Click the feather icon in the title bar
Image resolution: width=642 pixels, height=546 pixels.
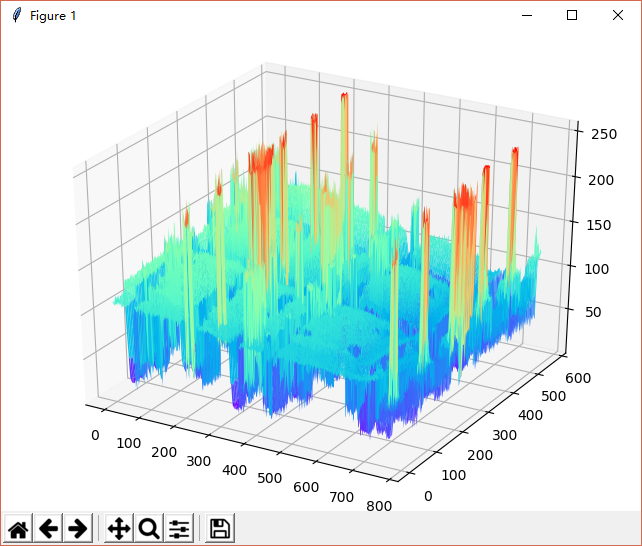[x=16, y=15]
